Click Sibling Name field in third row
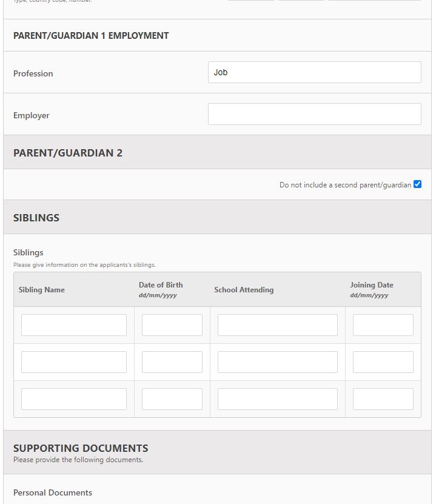Viewport: 436px width, 504px height. point(74,399)
